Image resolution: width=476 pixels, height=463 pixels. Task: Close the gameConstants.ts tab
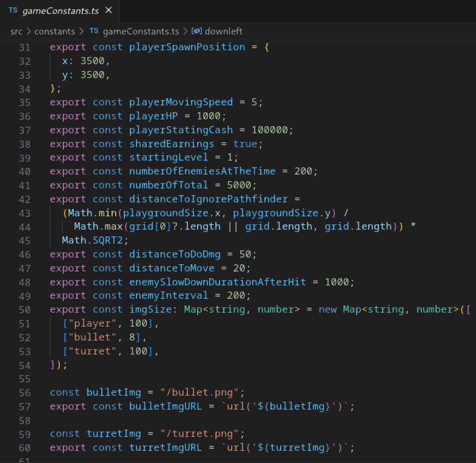click(x=108, y=11)
